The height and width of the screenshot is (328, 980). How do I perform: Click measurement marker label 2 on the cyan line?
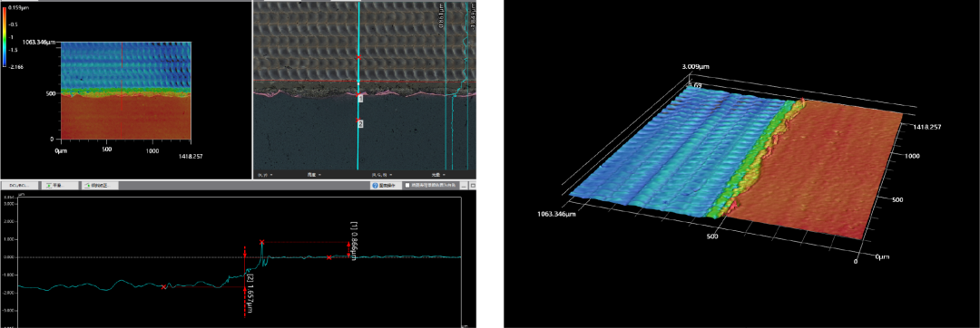(360, 124)
